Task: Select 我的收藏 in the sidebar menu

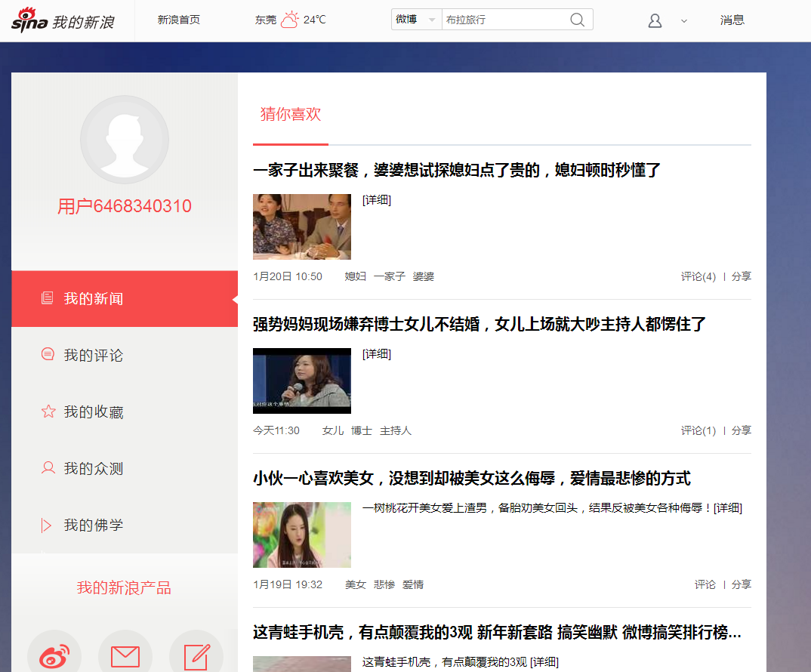Action: coord(125,412)
